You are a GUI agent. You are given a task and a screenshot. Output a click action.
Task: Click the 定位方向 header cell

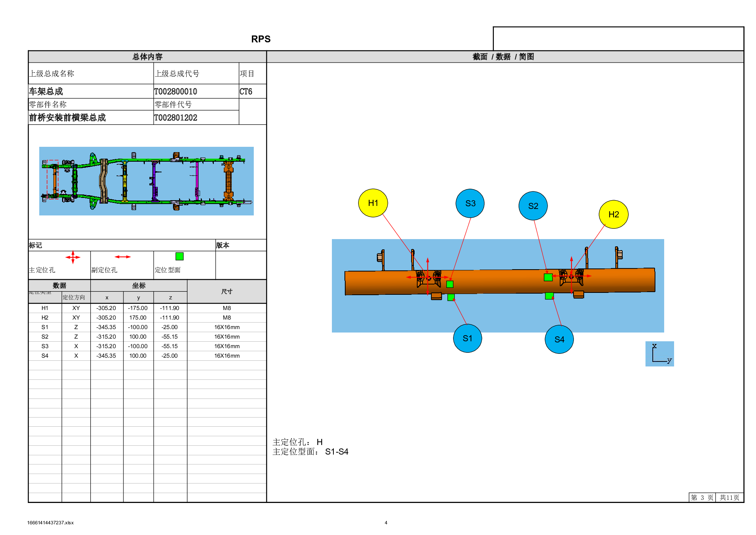pyautogui.click(x=74, y=297)
